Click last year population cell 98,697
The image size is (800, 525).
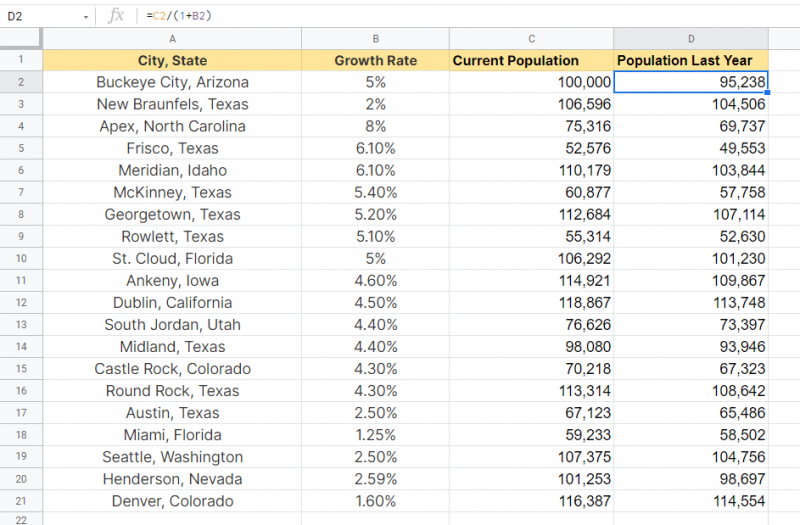coord(691,479)
